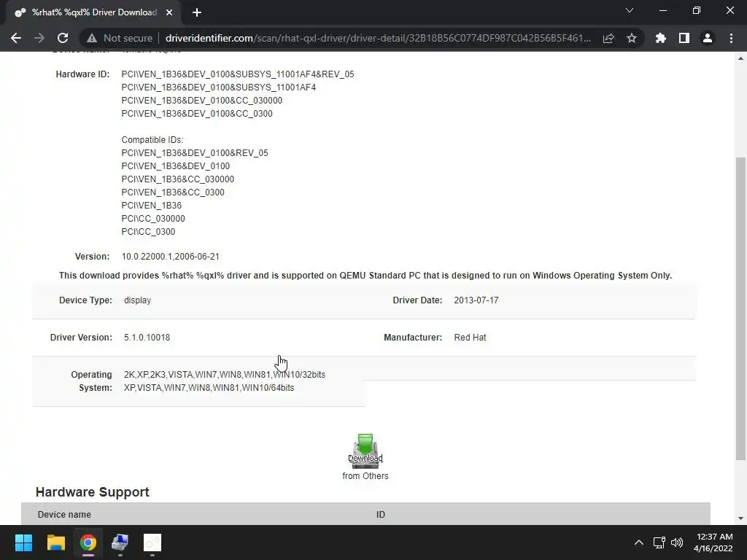The width and height of the screenshot is (747, 560).
Task: Click the Chrome taskbar icon
Action: [88, 542]
